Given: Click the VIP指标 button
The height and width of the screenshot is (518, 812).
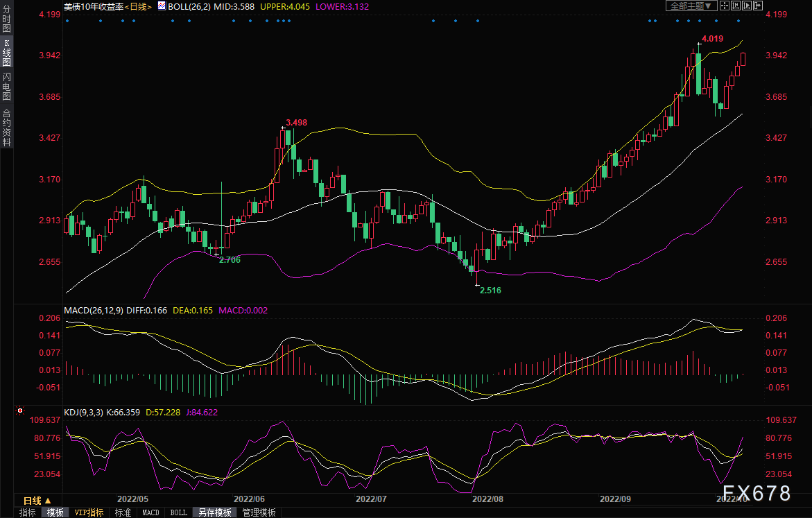Looking at the screenshot, I should [89, 512].
